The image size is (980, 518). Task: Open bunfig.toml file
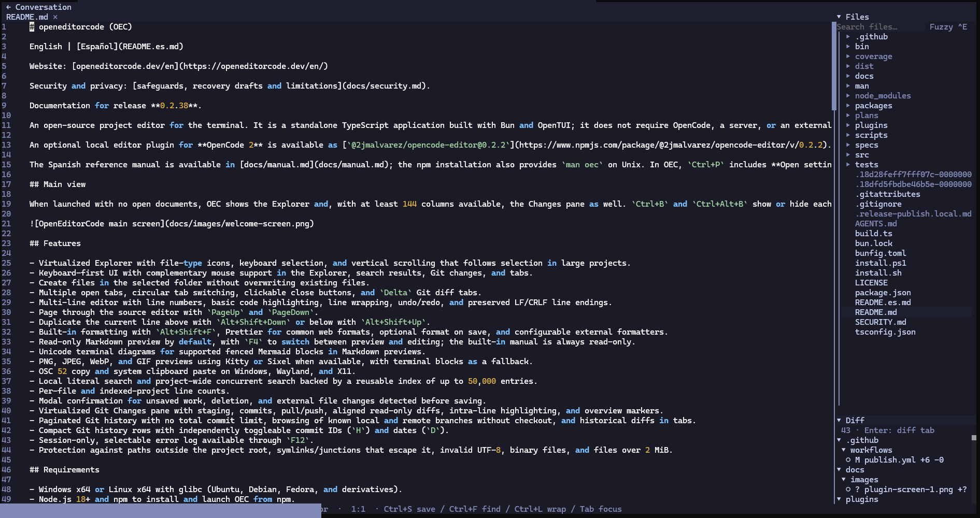(x=880, y=253)
